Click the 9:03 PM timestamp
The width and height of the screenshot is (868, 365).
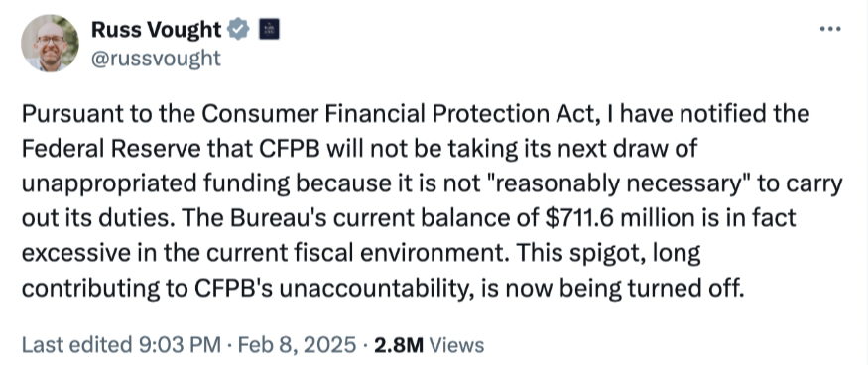(x=178, y=345)
